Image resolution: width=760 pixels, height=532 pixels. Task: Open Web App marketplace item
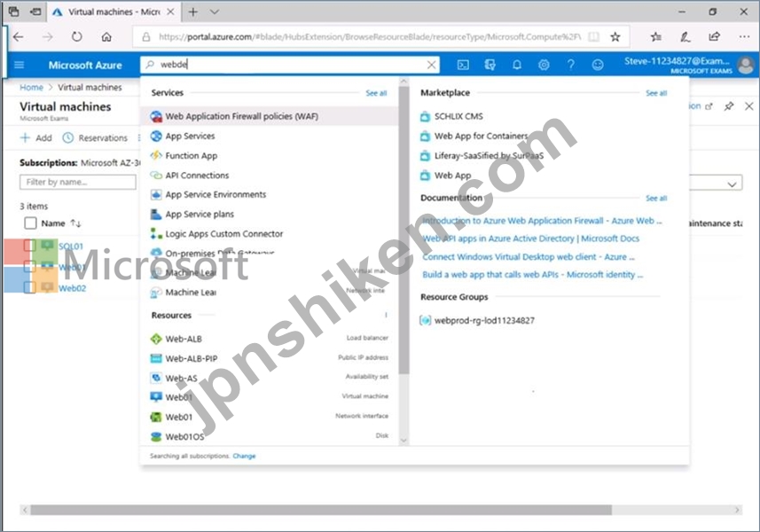pyautogui.click(x=452, y=176)
